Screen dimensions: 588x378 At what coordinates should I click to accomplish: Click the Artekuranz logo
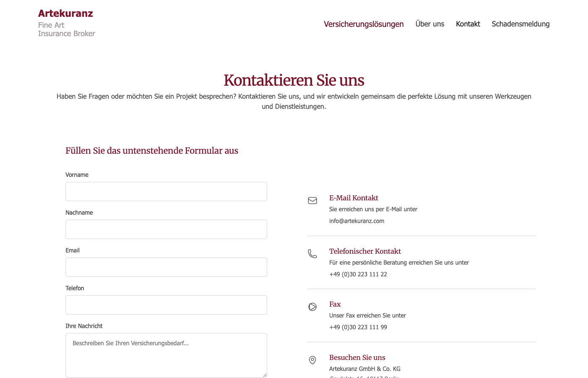pyautogui.click(x=66, y=13)
